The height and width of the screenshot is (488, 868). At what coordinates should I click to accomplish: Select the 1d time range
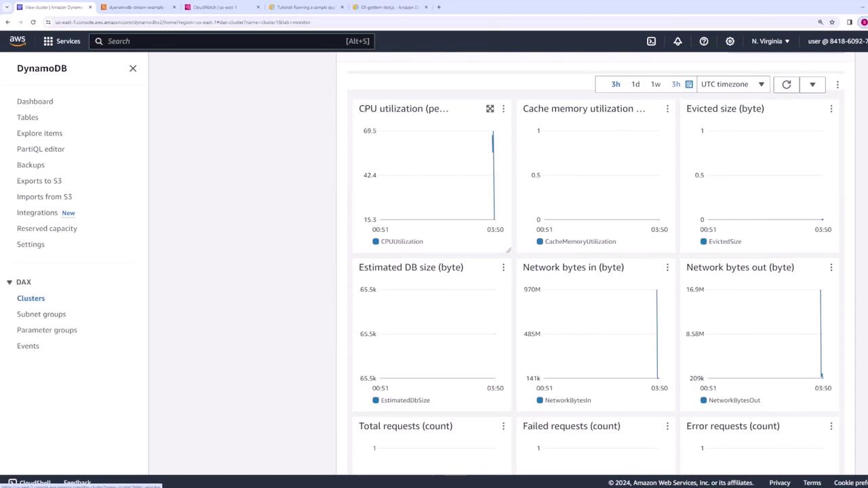(635, 85)
